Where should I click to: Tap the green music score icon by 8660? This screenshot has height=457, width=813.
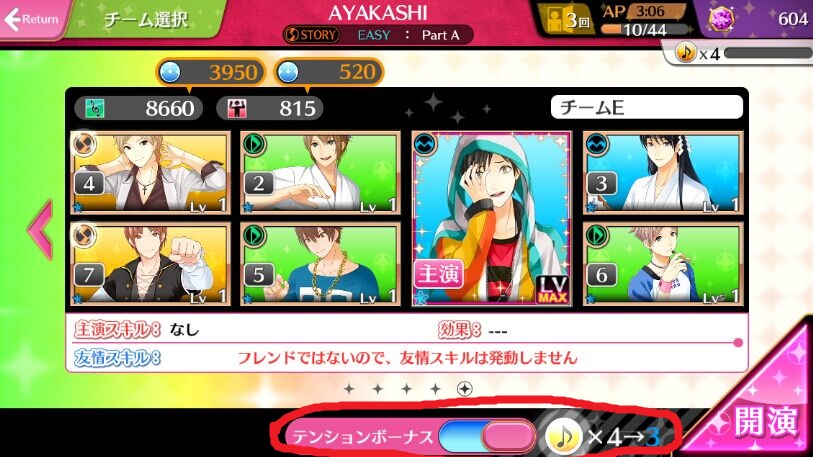click(95, 108)
